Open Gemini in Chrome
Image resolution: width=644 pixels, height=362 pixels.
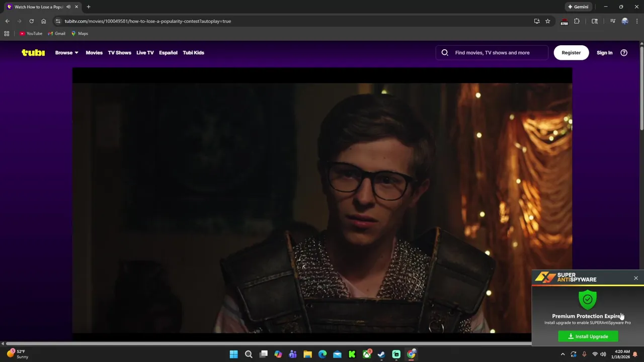tap(578, 7)
